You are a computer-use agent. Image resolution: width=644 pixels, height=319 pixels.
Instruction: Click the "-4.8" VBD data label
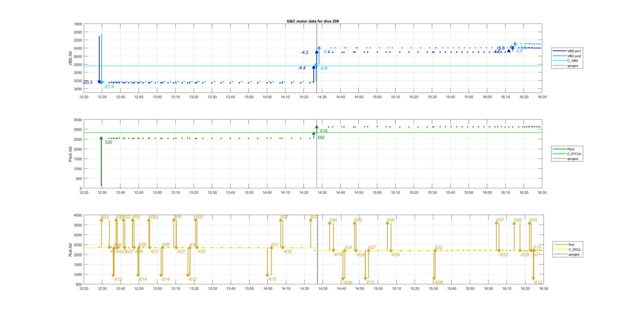[323, 69]
